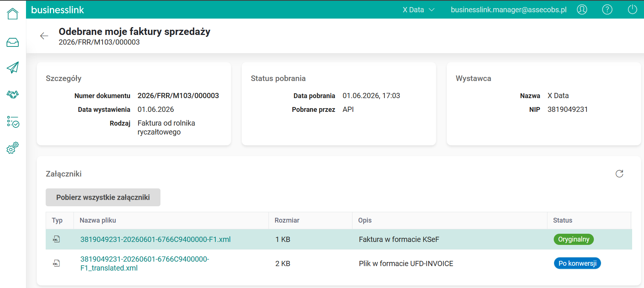
Task: Select the 1 KB size cell
Action: (283, 239)
